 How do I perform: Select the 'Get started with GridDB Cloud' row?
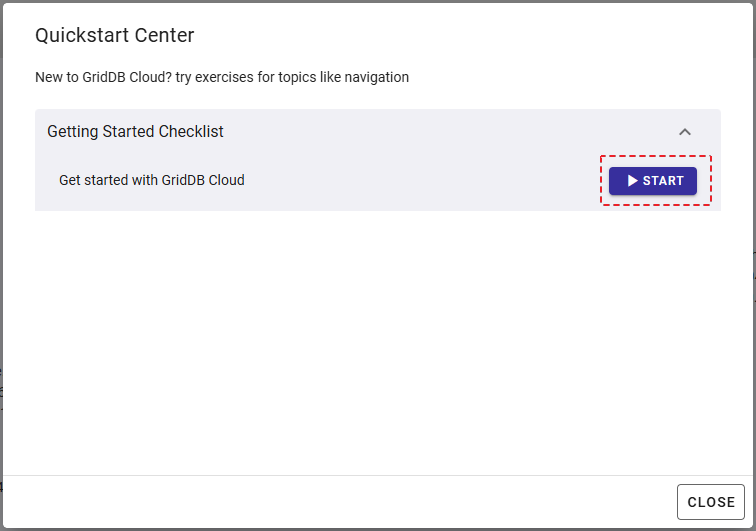click(152, 181)
